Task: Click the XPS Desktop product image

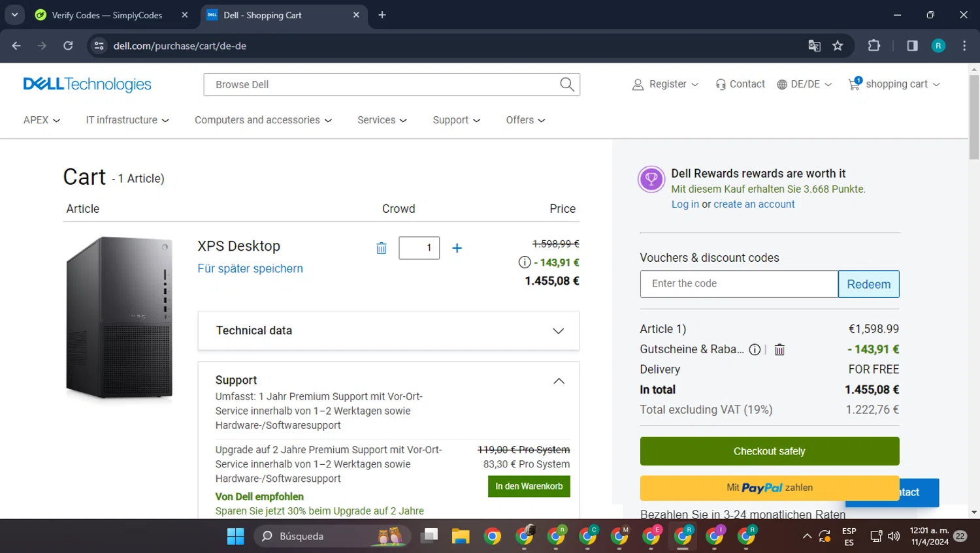Action: pyautogui.click(x=119, y=318)
